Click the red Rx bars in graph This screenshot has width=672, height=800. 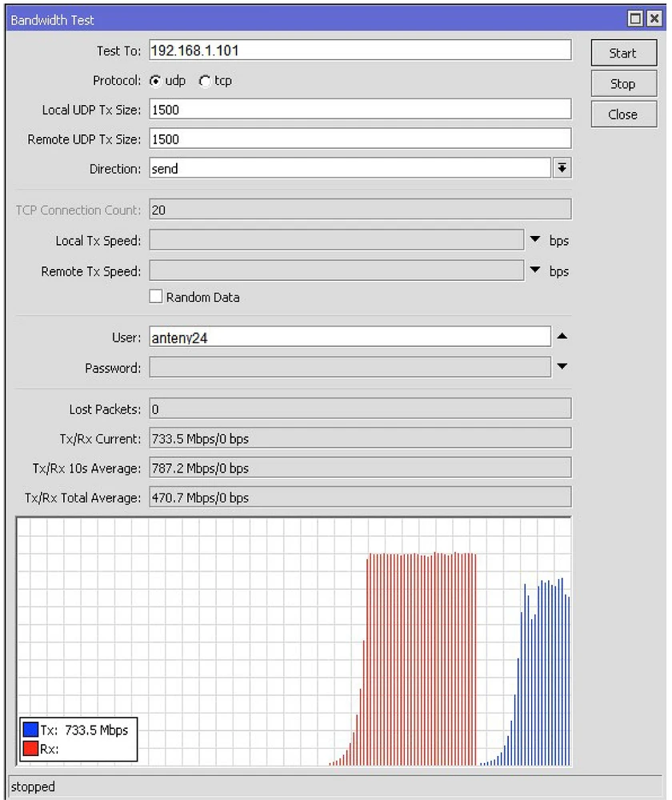[420, 656]
